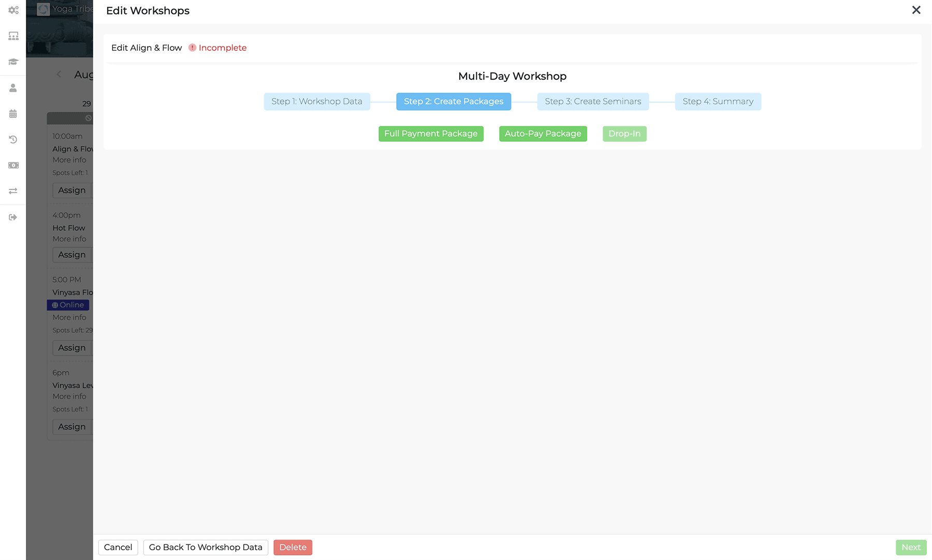Viewport: 932px width, 560px height.
Task: Open More info for Hot Flow
Action: [x=69, y=239]
